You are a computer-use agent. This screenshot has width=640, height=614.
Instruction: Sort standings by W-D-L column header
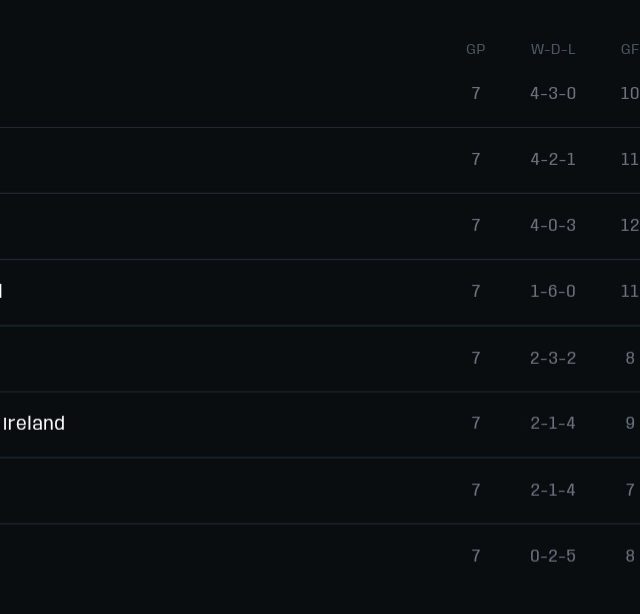pos(553,49)
